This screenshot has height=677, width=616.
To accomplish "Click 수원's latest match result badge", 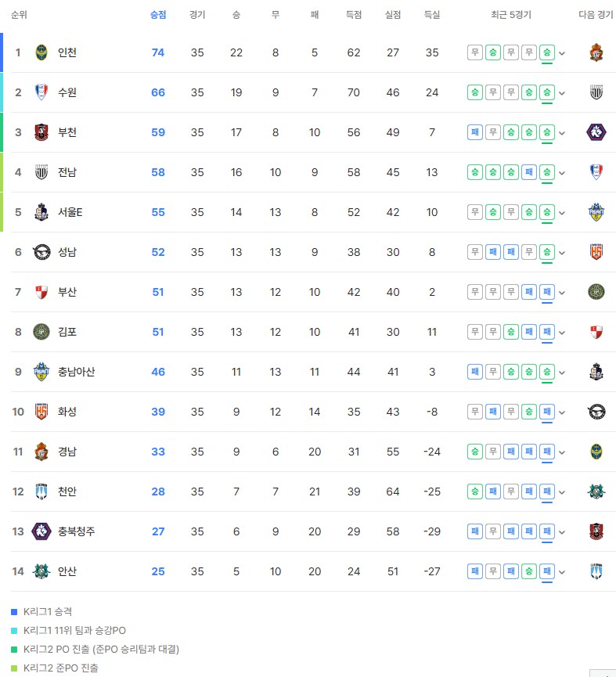I will point(547,92).
